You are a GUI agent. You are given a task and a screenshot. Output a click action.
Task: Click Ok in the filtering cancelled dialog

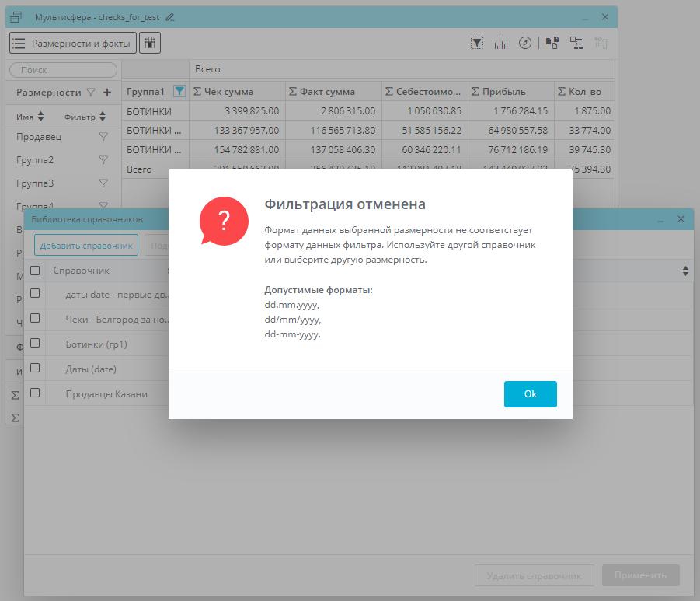[530, 394]
